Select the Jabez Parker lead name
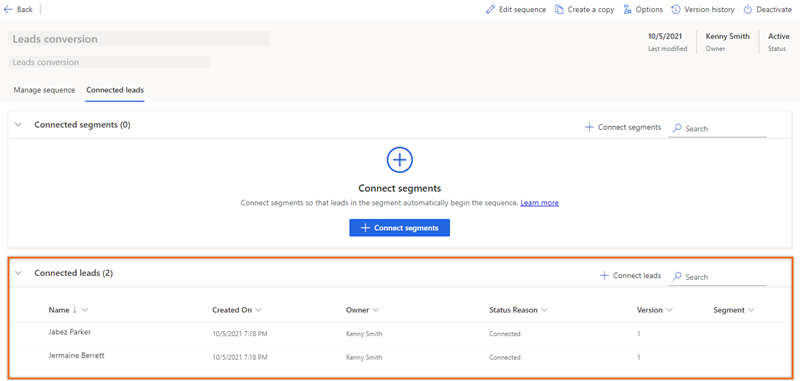This screenshot has width=801, height=381. pos(70,331)
